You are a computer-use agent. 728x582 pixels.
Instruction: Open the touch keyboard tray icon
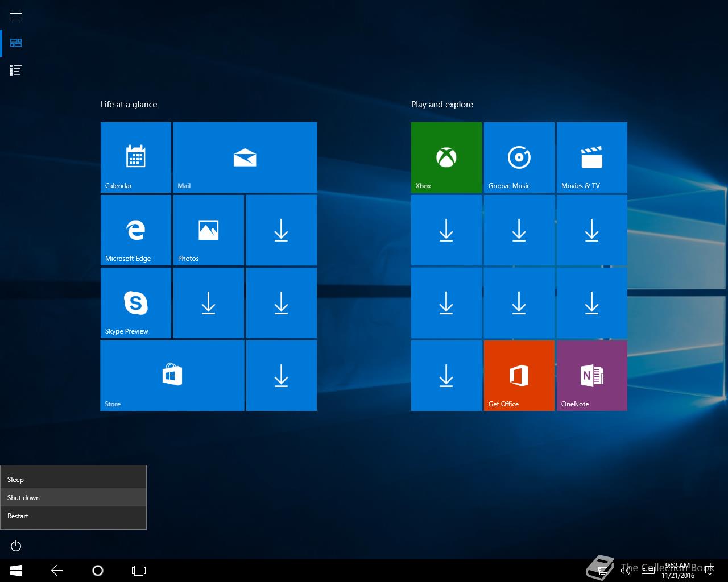[648, 571]
